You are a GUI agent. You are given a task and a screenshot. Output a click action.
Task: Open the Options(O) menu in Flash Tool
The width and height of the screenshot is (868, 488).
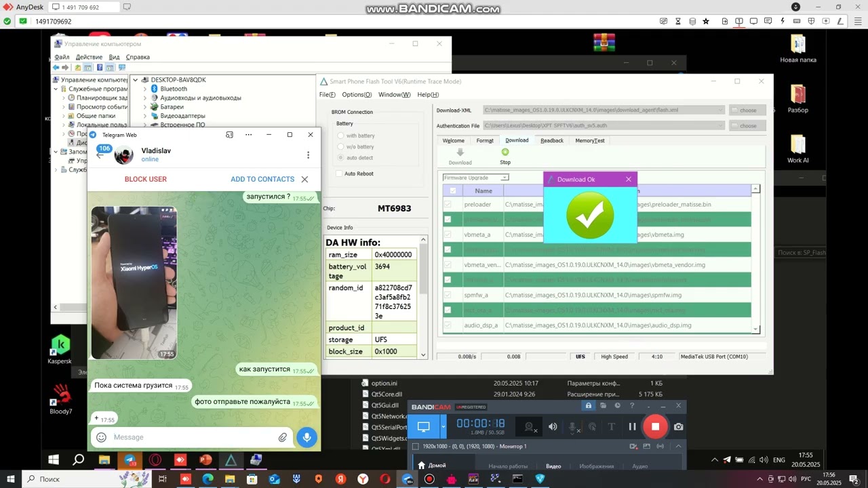click(357, 95)
